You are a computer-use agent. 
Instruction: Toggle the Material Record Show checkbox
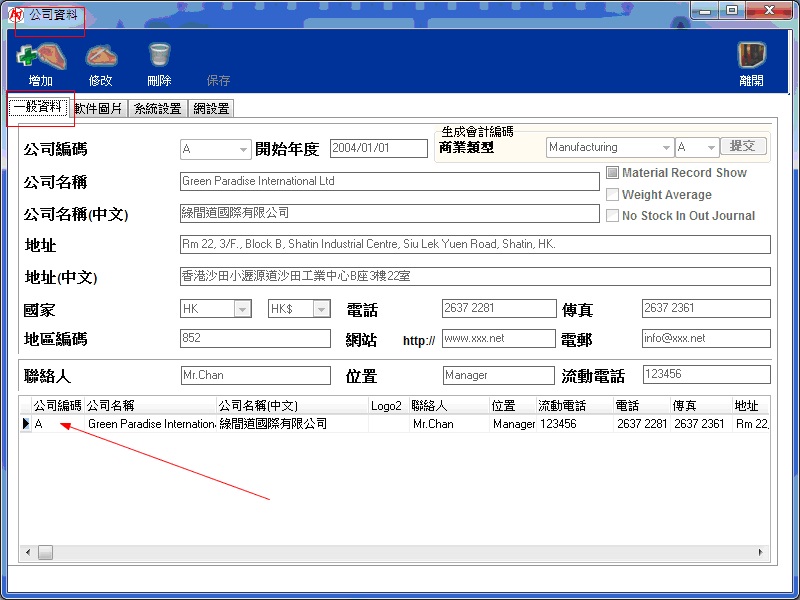click(612, 172)
